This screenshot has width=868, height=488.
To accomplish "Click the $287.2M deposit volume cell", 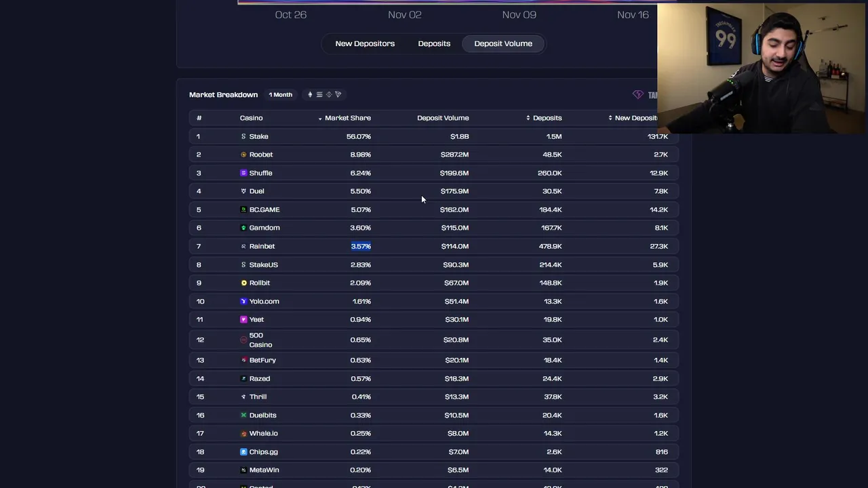I will pos(454,155).
